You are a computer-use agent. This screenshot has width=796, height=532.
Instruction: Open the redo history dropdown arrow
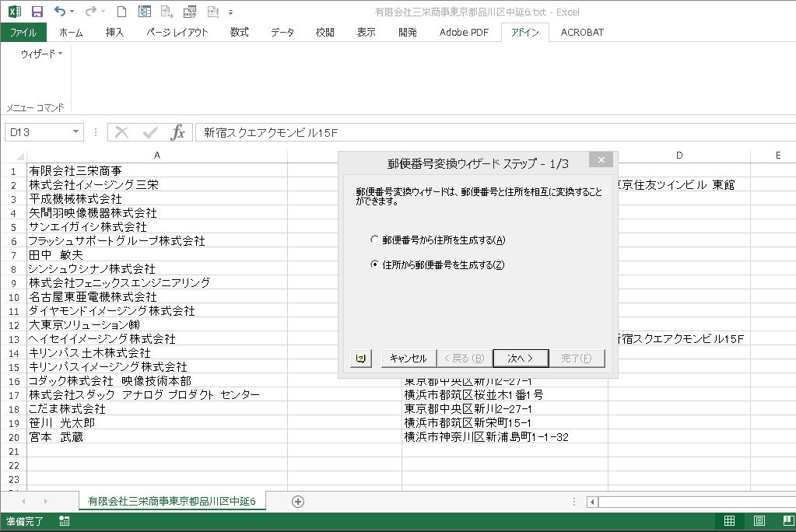[x=103, y=11]
